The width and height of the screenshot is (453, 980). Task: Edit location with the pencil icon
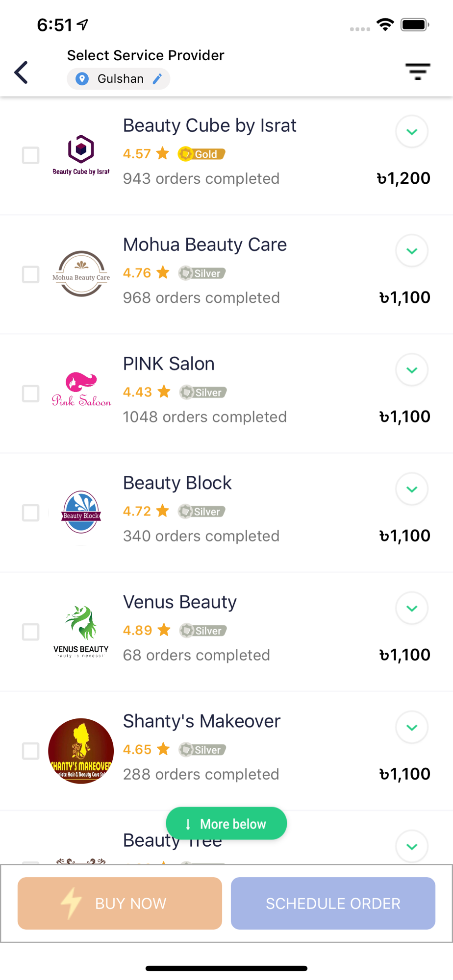point(157,79)
